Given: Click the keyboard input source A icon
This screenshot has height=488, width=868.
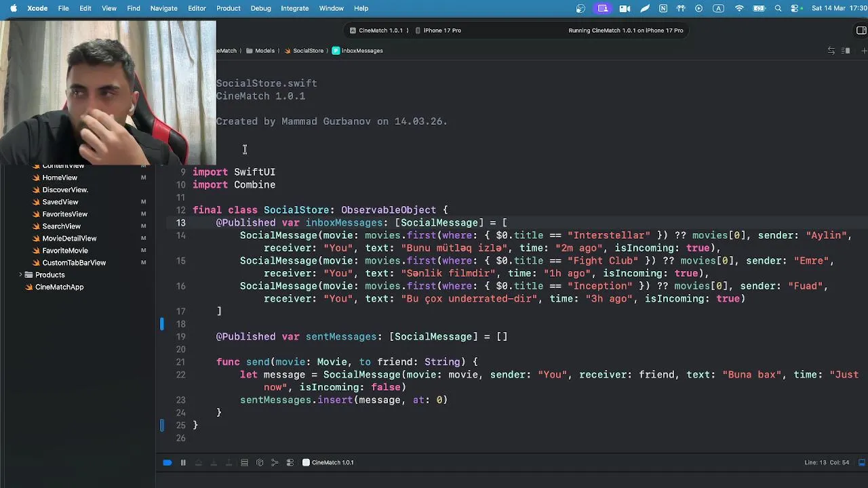Looking at the screenshot, I should coord(719,8).
